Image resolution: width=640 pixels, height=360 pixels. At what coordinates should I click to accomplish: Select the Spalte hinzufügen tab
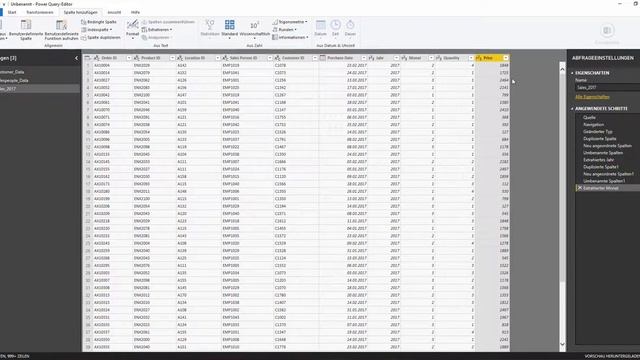pos(80,12)
